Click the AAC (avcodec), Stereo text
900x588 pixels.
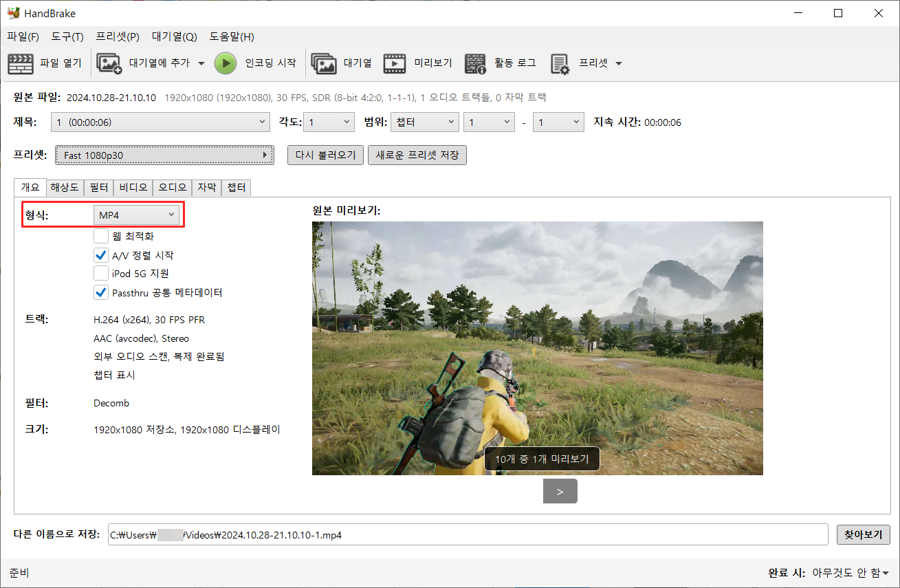click(141, 338)
